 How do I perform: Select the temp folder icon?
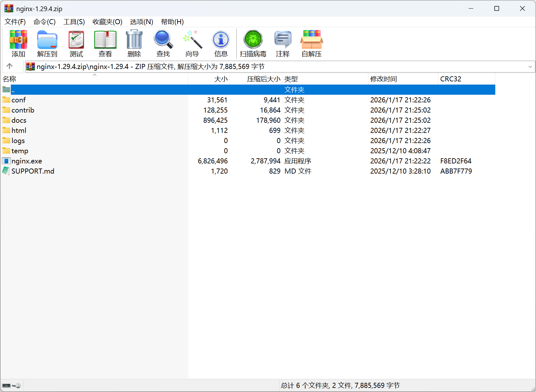(x=6, y=151)
